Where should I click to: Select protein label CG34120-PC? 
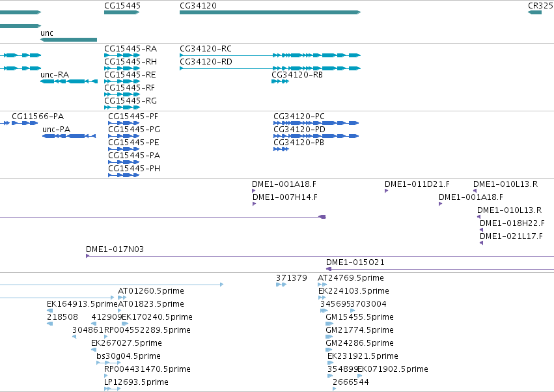tap(299, 117)
